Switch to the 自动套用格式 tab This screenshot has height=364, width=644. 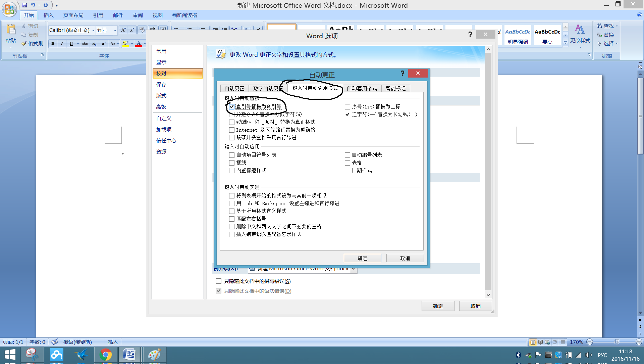[362, 88]
